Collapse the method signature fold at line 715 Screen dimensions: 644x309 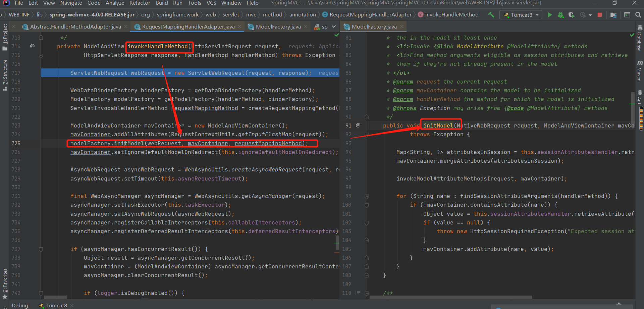coord(41,55)
